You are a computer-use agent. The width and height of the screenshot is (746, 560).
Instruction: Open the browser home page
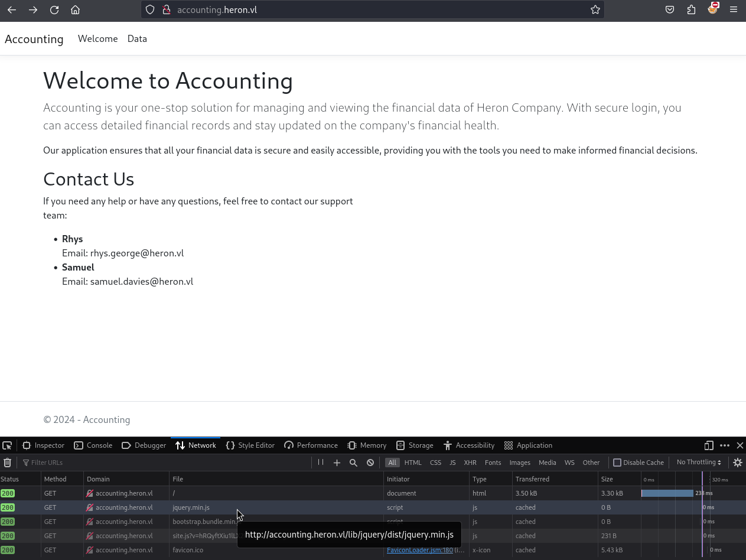pyautogui.click(x=75, y=9)
